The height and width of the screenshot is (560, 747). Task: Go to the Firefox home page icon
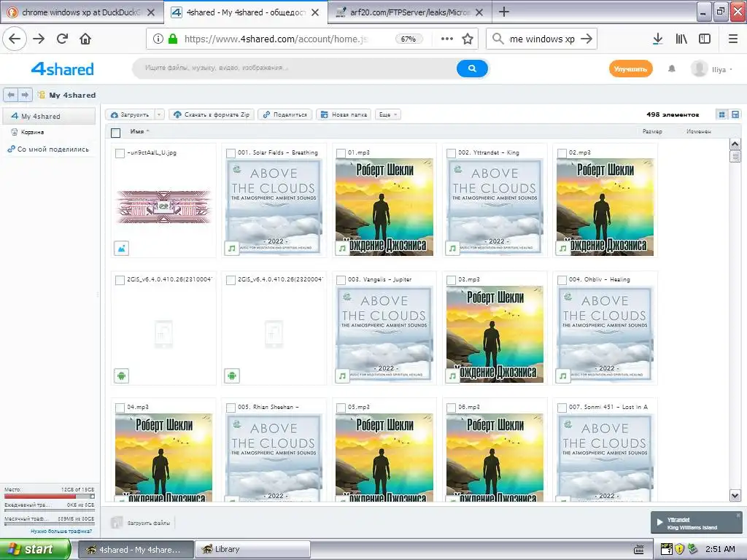[85, 39]
